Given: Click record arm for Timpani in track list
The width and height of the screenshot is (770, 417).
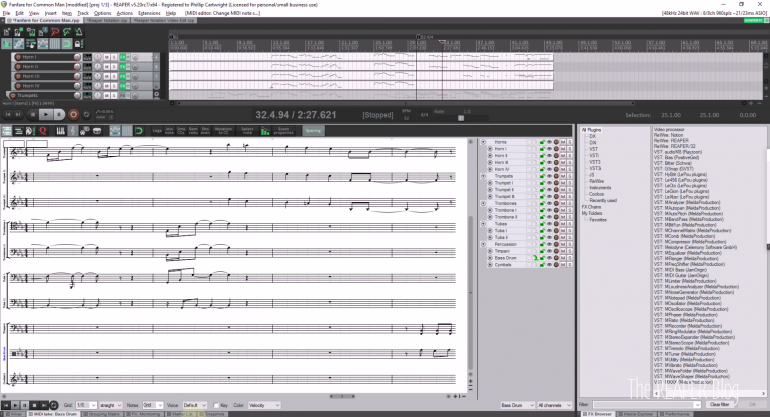Looking at the screenshot, I should [x=556, y=251].
